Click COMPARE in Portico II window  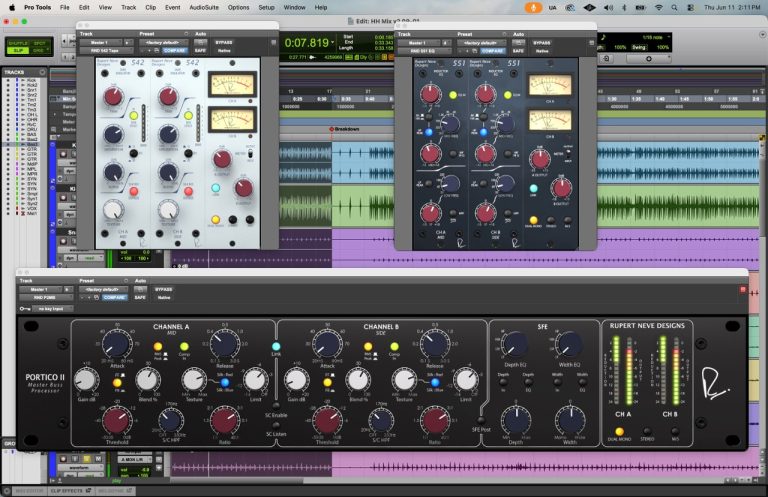114,298
